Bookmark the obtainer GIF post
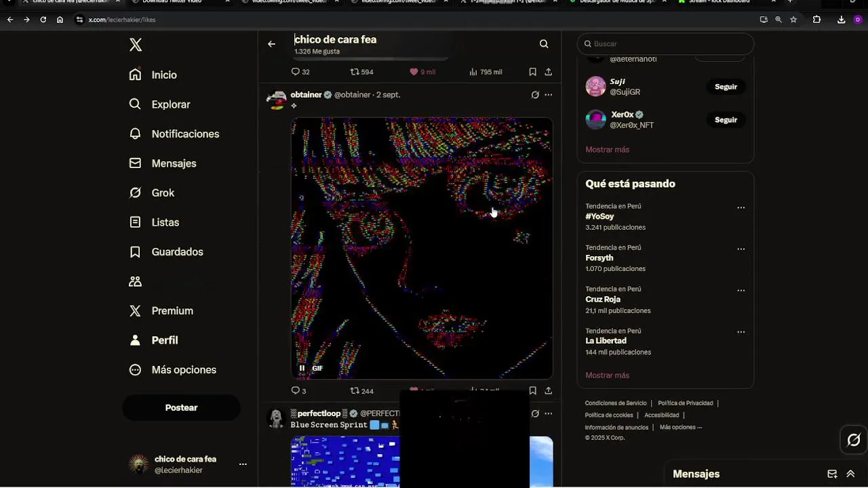 533,391
